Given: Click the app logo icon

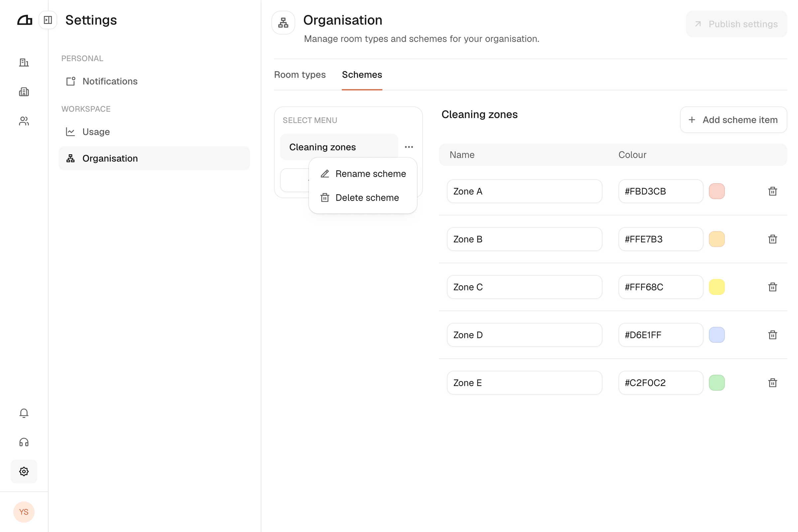Looking at the screenshot, I should pos(24,20).
